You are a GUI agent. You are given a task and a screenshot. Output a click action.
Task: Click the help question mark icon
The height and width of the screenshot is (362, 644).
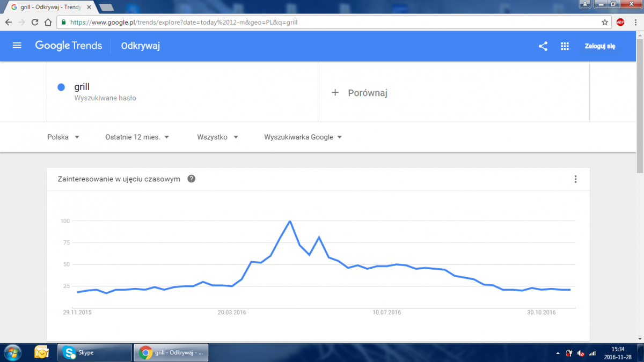pyautogui.click(x=191, y=179)
